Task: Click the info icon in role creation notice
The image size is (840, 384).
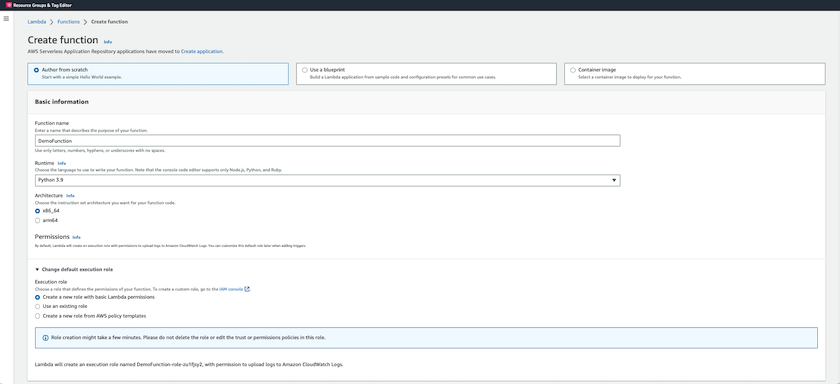Action: click(x=46, y=338)
